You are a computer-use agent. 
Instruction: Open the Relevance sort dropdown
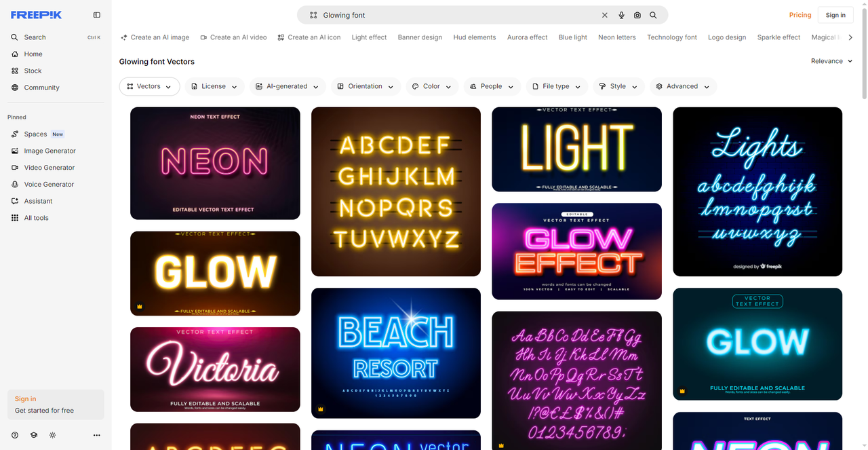tap(831, 61)
